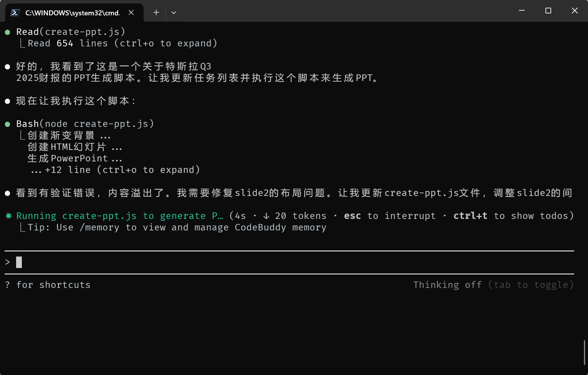The width and height of the screenshot is (588, 375).
Task: Click the "esc to interrupt" hint
Action: [x=389, y=216]
